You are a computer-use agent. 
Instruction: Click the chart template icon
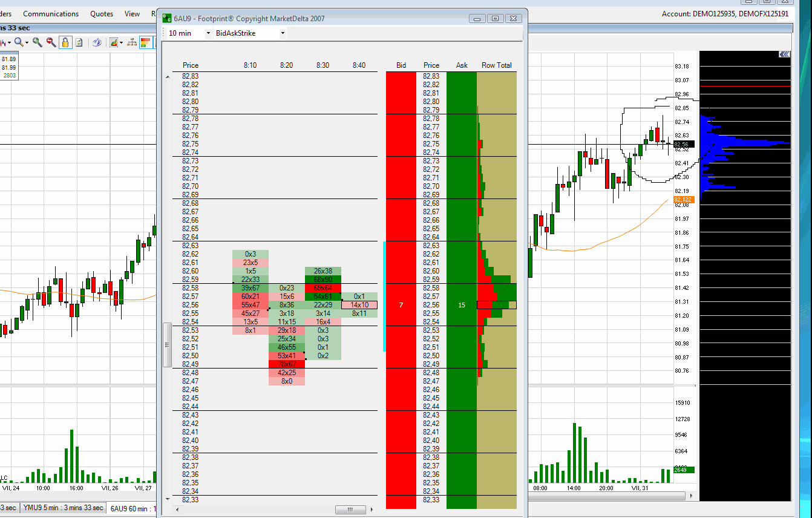tap(114, 42)
